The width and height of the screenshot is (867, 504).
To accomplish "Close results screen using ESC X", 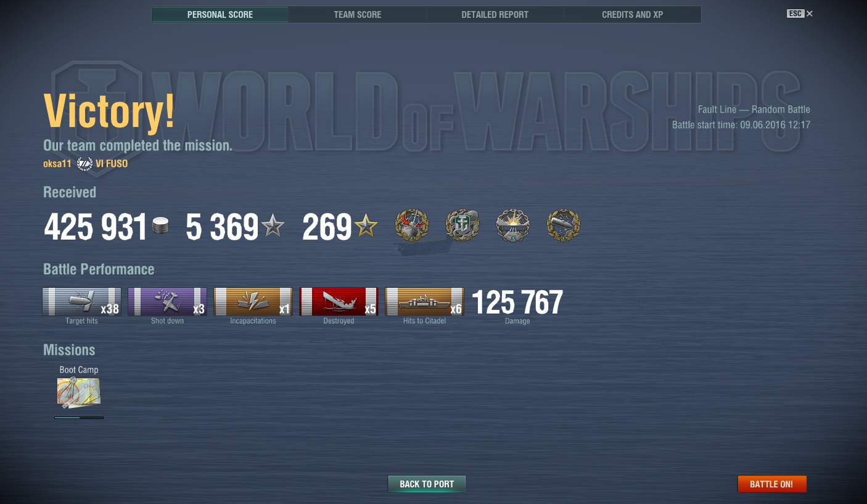I will tap(800, 14).
